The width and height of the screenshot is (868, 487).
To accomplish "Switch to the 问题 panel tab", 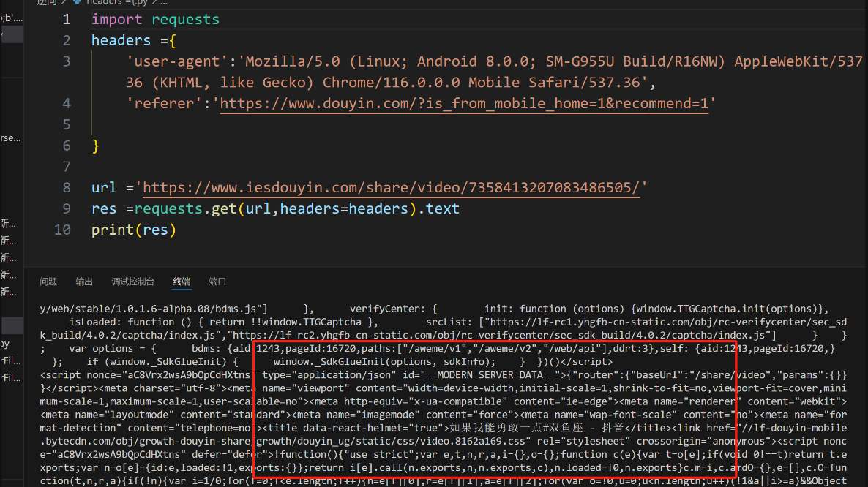I will (48, 282).
